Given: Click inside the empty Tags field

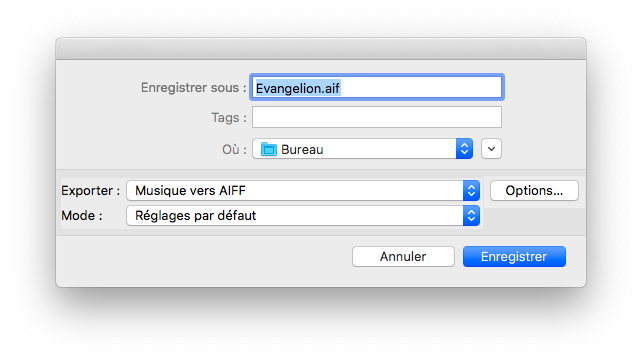Looking at the screenshot, I should tap(377, 117).
